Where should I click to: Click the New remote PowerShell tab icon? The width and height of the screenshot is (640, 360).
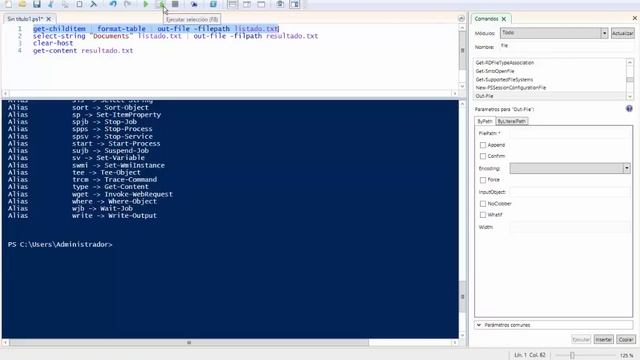pos(194,4)
